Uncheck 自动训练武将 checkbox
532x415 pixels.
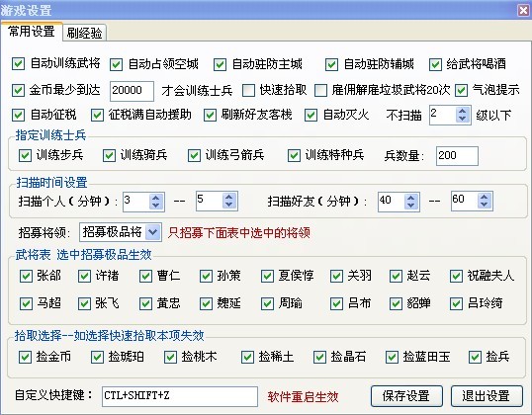tap(19, 64)
